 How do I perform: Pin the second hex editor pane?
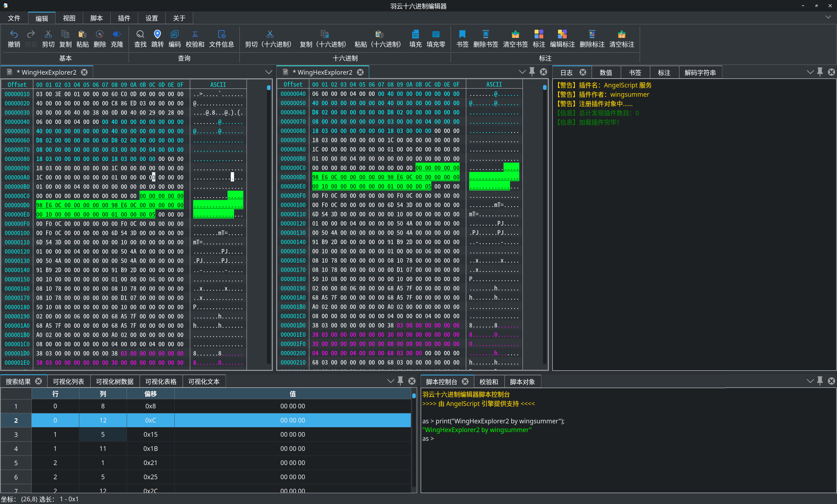pos(532,72)
